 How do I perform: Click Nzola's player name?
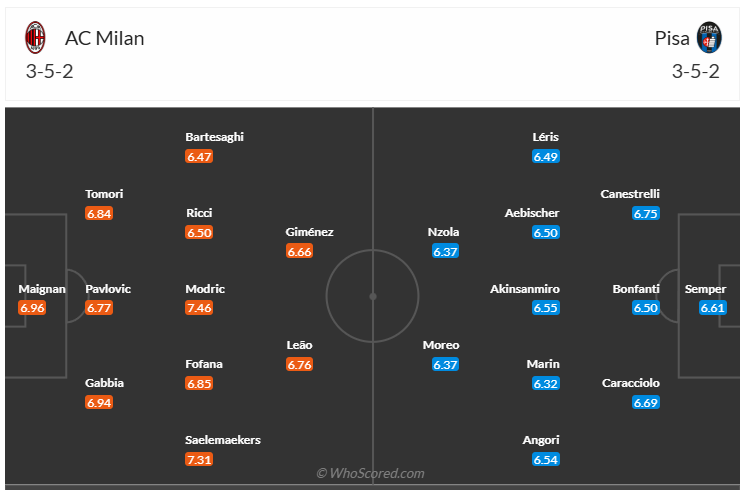pos(443,232)
